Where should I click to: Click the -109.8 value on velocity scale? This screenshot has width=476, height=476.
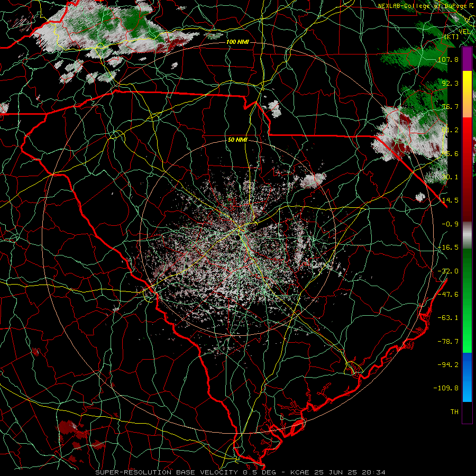click(446, 388)
